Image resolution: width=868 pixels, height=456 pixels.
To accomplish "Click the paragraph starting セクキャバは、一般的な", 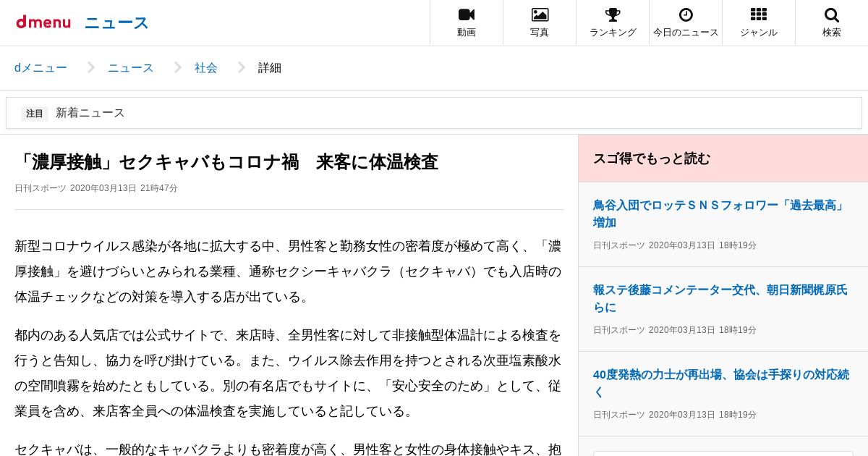I will coord(289,449).
